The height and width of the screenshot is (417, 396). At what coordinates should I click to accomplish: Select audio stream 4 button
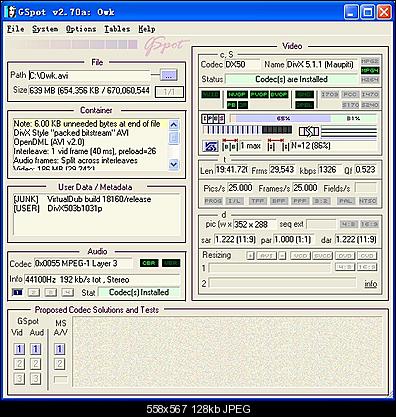[68, 292]
